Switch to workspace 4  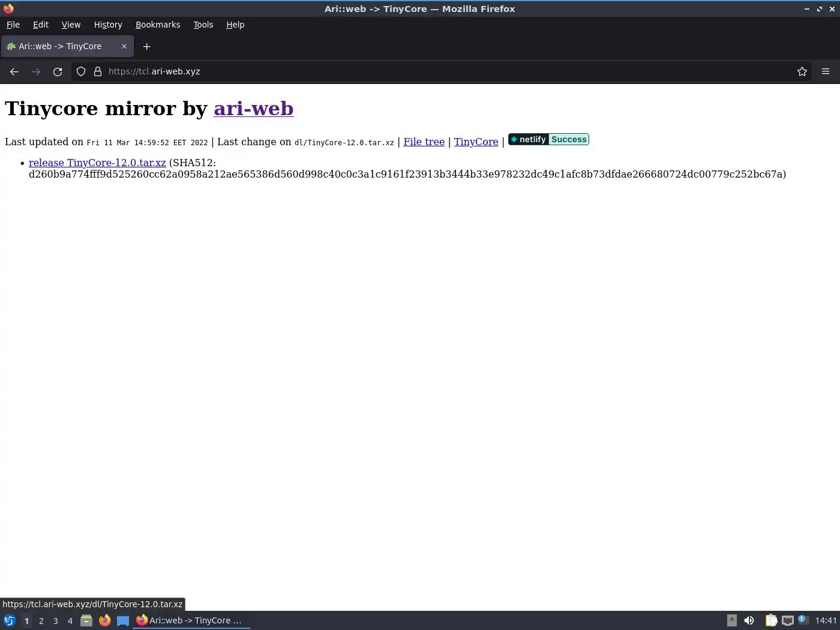(70, 621)
